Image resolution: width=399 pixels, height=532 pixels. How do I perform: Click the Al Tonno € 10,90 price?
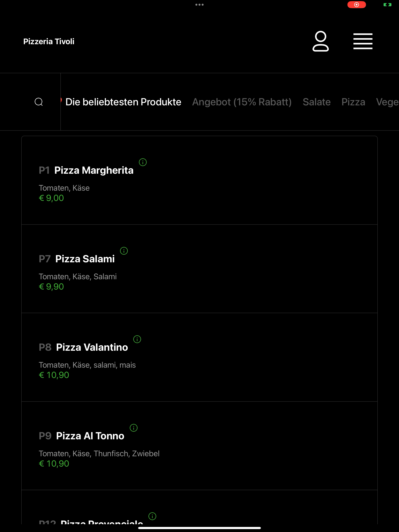click(54, 463)
